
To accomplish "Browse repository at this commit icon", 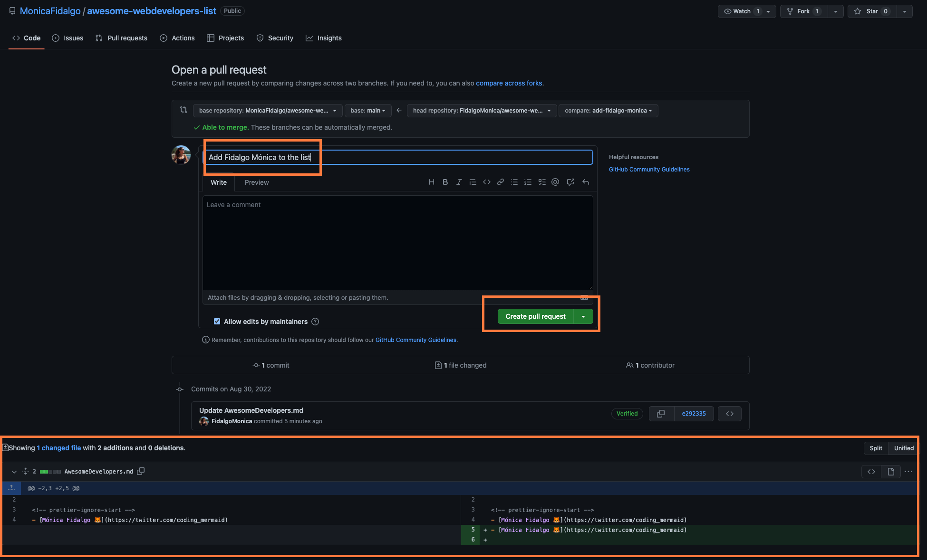I will point(729,414).
